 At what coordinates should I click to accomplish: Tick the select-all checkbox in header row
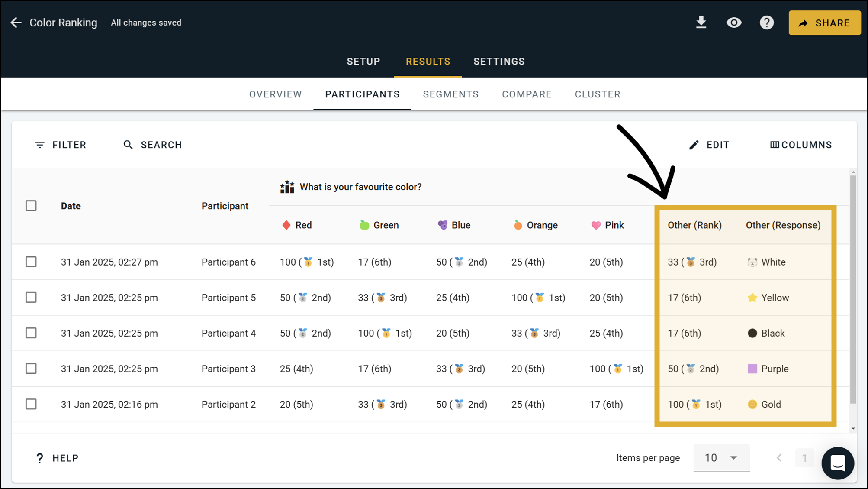coord(31,206)
